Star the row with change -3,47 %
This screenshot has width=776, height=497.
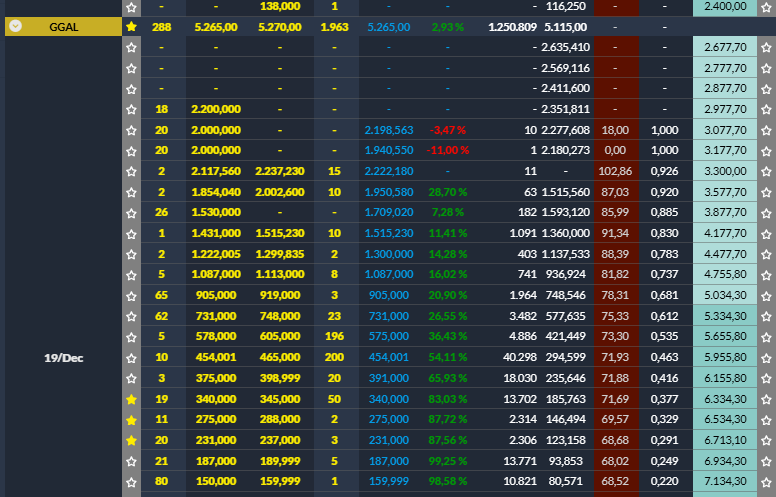[131, 130]
